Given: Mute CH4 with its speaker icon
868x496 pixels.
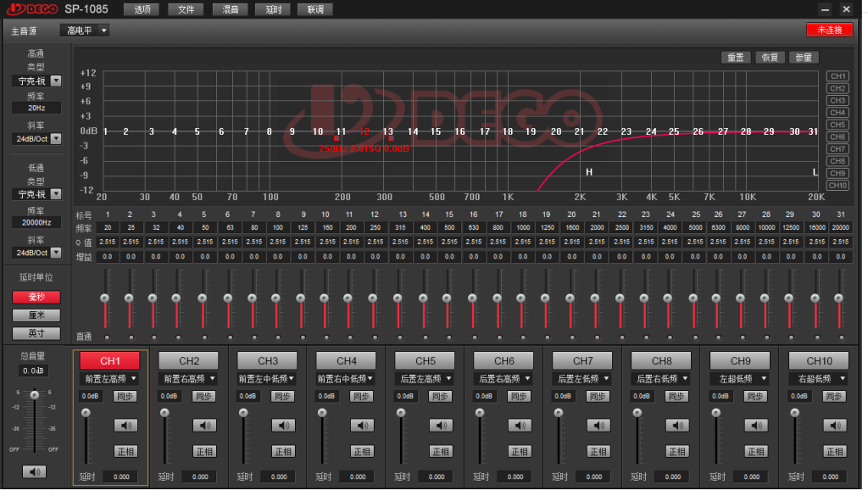Looking at the screenshot, I should pyautogui.click(x=362, y=425).
